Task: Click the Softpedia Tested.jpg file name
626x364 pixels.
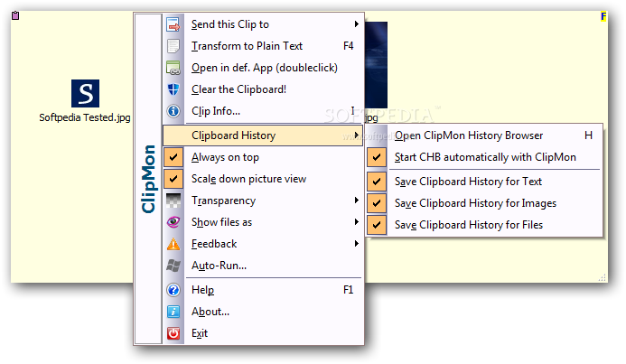Action: pyautogui.click(x=85, y=117)
